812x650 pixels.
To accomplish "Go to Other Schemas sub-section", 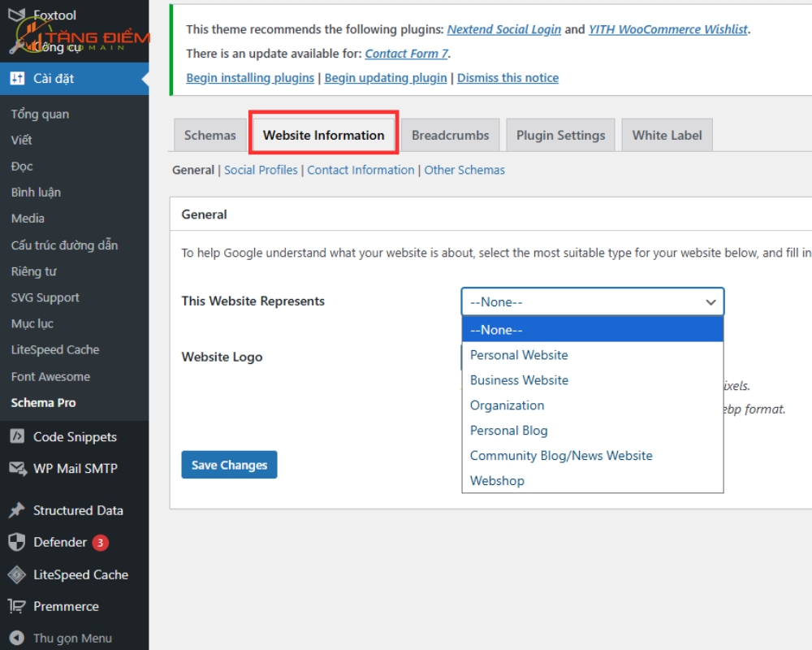I will tap(464, 170).
